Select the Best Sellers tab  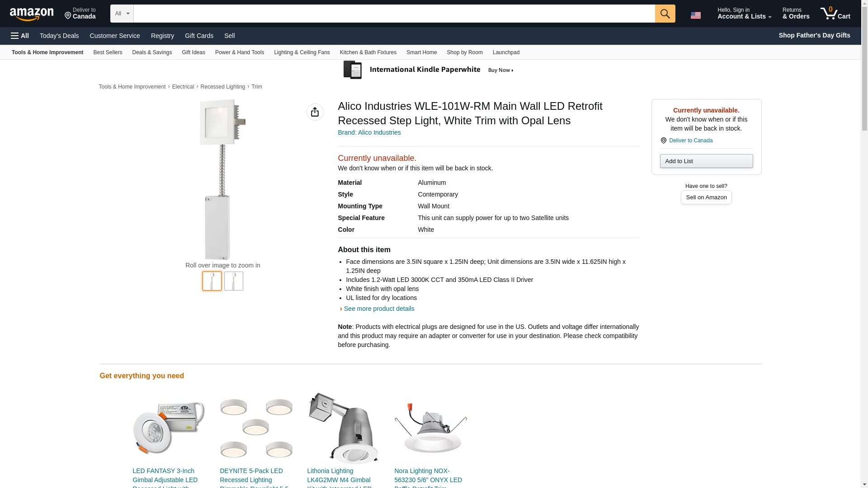pos(108,52)
